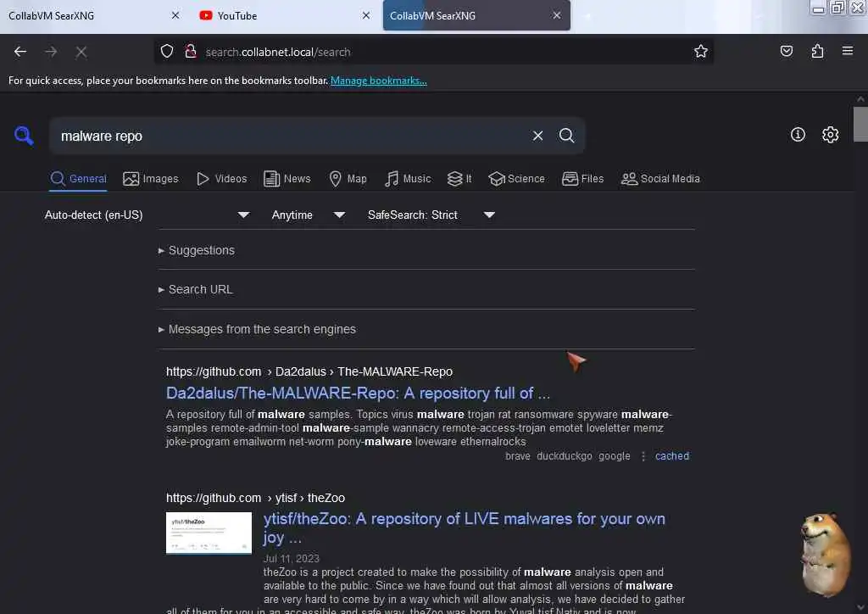This screenshot has width=868, height=614.
Task: Open the options dots beside cached
Action: pos(643,456)
